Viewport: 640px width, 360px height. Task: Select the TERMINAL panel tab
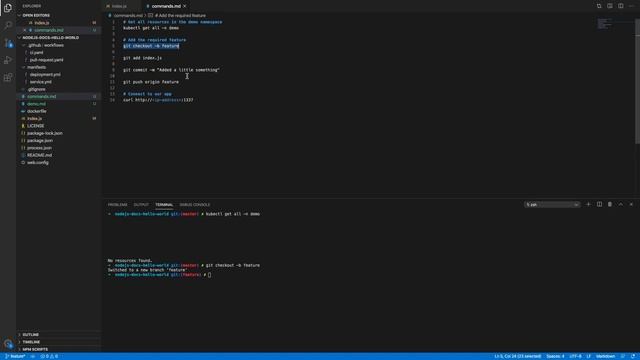tap(164, 204)
